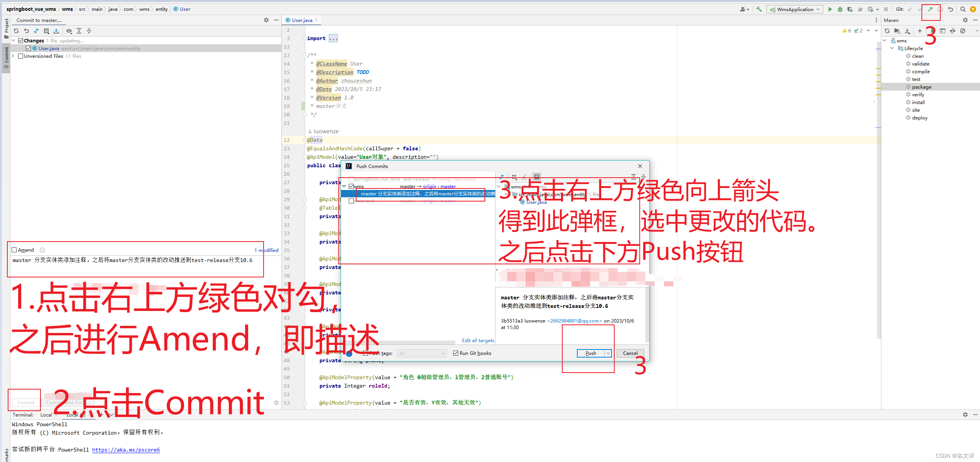The height and width of the screenshot is (462, 980).
Task: Click the Commit button
Action: 26,402
